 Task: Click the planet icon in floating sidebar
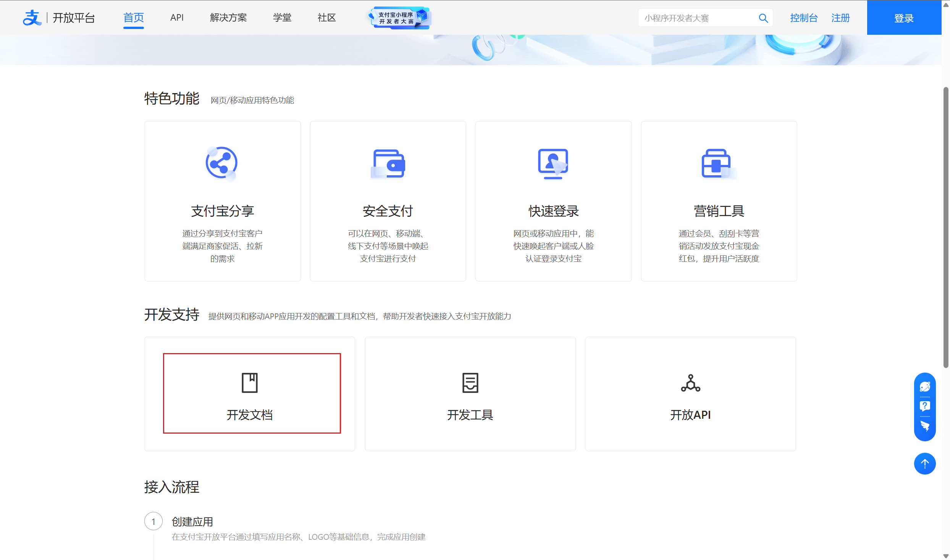click(x=924, y=387)
